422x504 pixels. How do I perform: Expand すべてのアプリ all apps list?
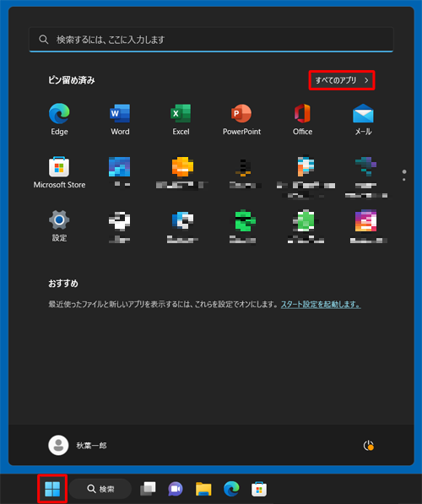tap(342, 80)
